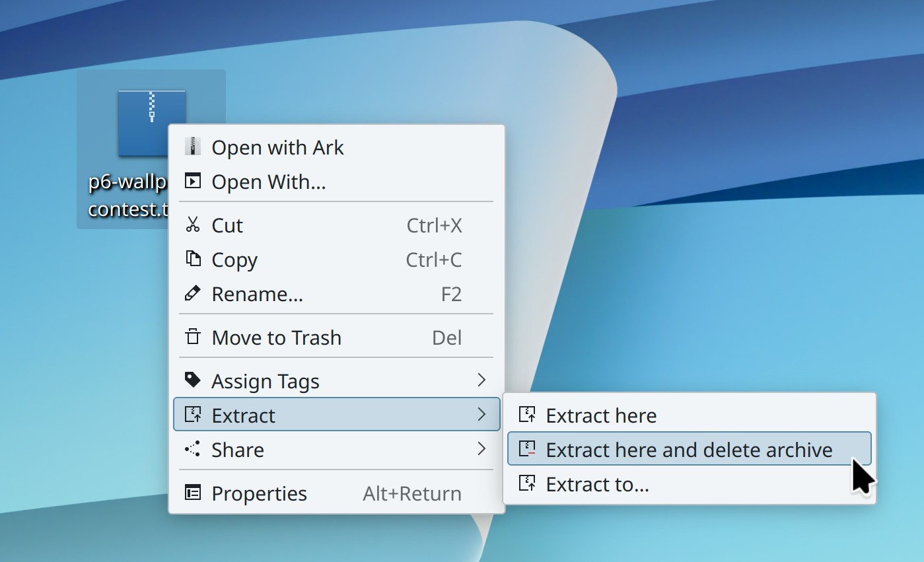
Task: Click the Properties list icon
Action: click(x=192, y=493)
